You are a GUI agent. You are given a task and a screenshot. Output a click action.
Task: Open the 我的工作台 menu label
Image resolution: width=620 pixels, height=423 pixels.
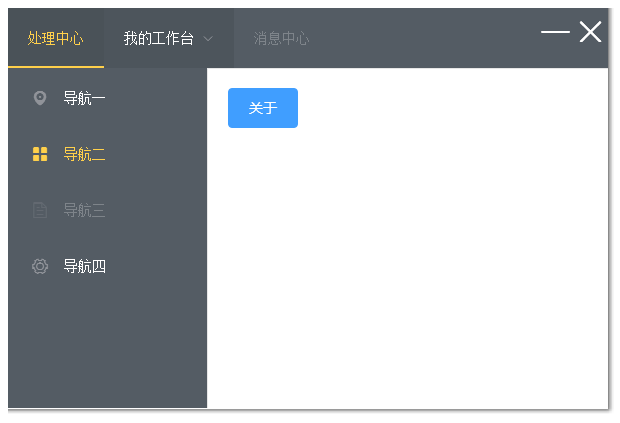tap(158, 38)
